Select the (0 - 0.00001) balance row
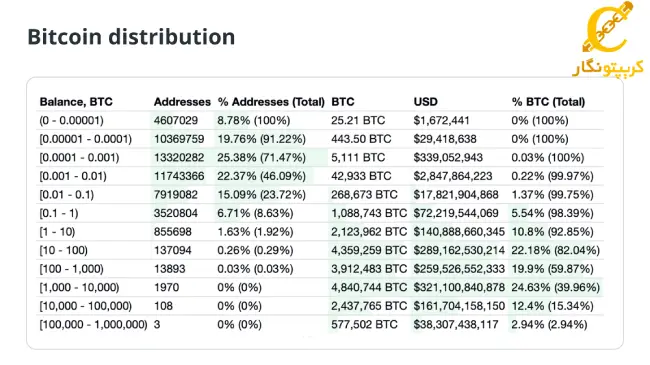The image size is (650, 365). point(320,121)
